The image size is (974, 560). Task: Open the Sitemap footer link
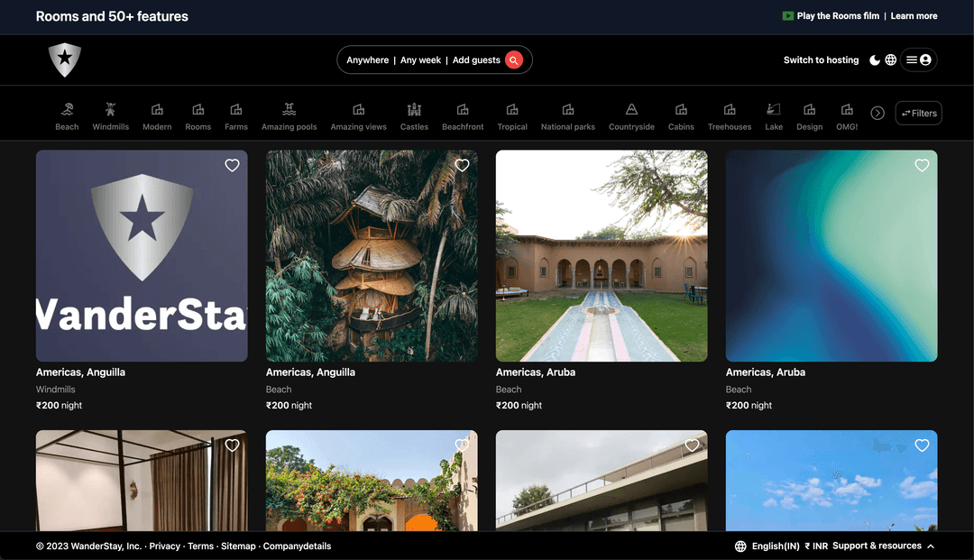tap(238, 546)
